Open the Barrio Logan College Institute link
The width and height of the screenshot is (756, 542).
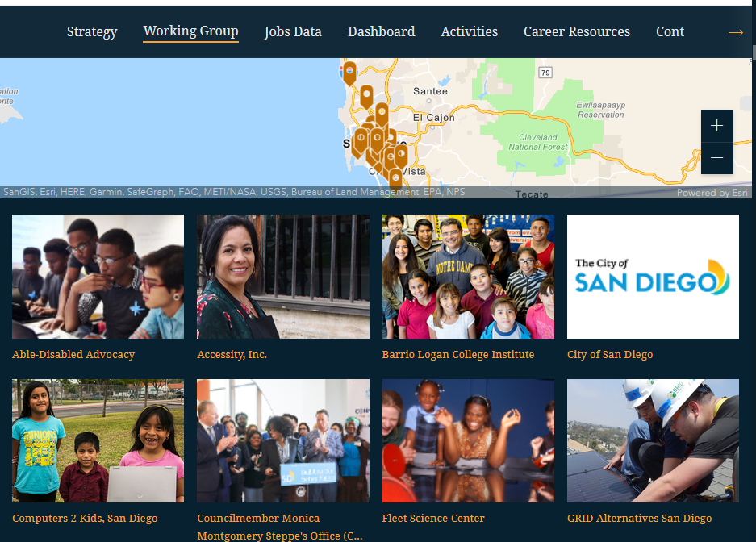pos(458,355)
